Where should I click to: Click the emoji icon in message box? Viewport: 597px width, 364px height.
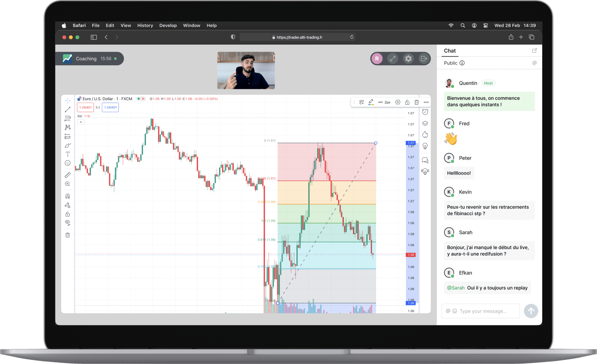[454, 311]
